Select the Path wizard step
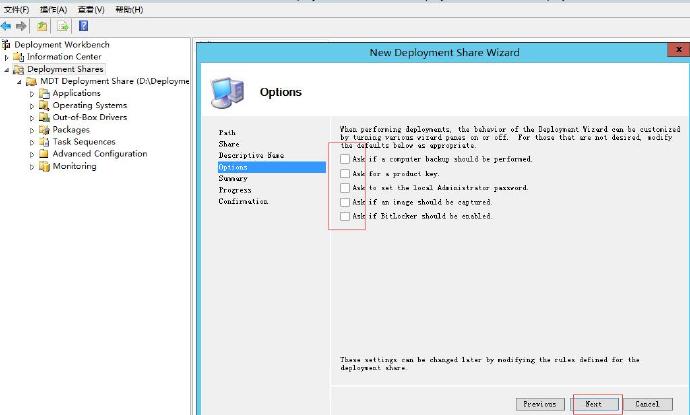This screenshot has width=690, height=415. point(227,132)
